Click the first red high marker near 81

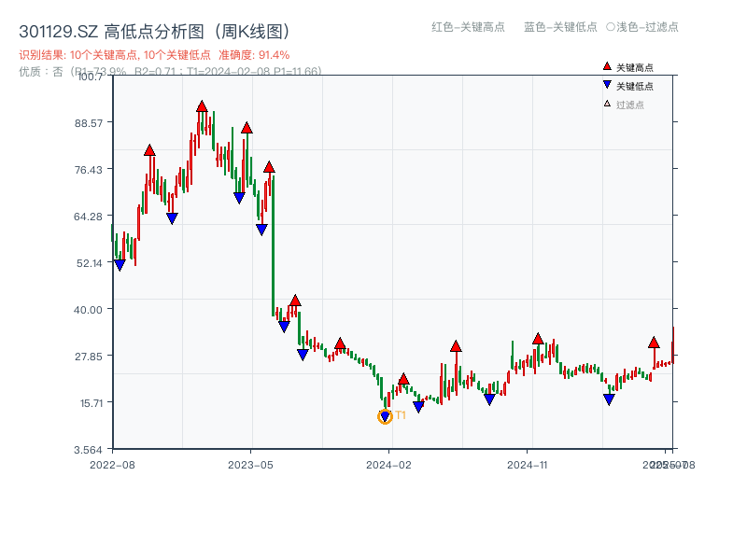(x=149, y=150)
